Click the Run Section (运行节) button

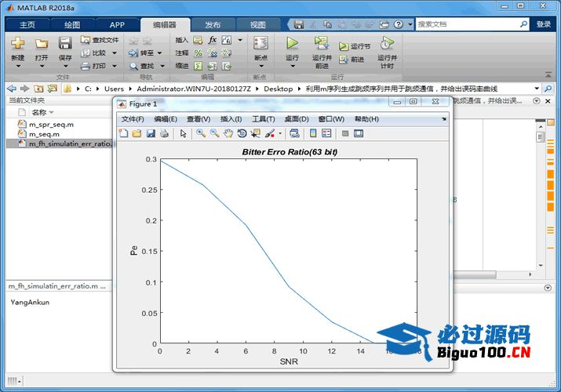pos(355,46)
